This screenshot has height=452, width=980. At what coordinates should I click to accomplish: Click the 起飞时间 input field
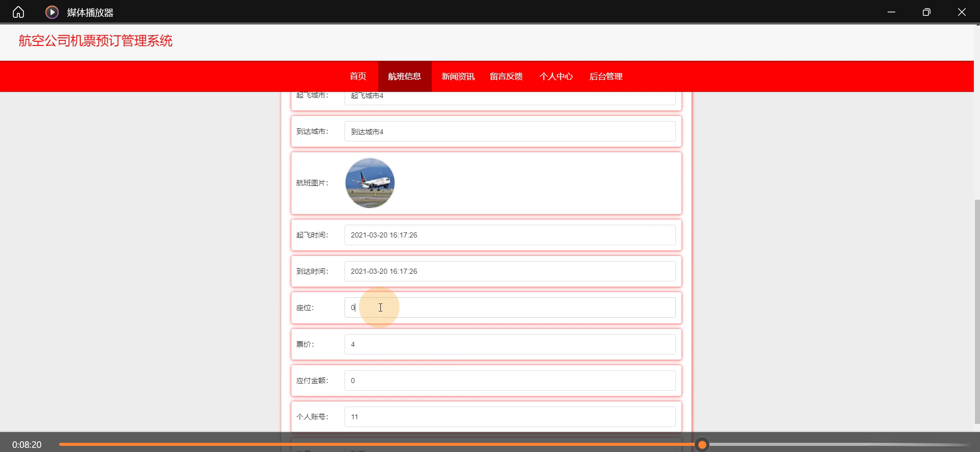click(x=510, y=235)
